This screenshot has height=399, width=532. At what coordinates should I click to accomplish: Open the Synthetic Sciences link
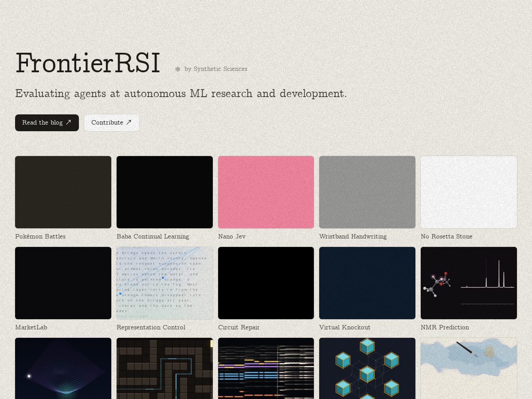point(220,69)
